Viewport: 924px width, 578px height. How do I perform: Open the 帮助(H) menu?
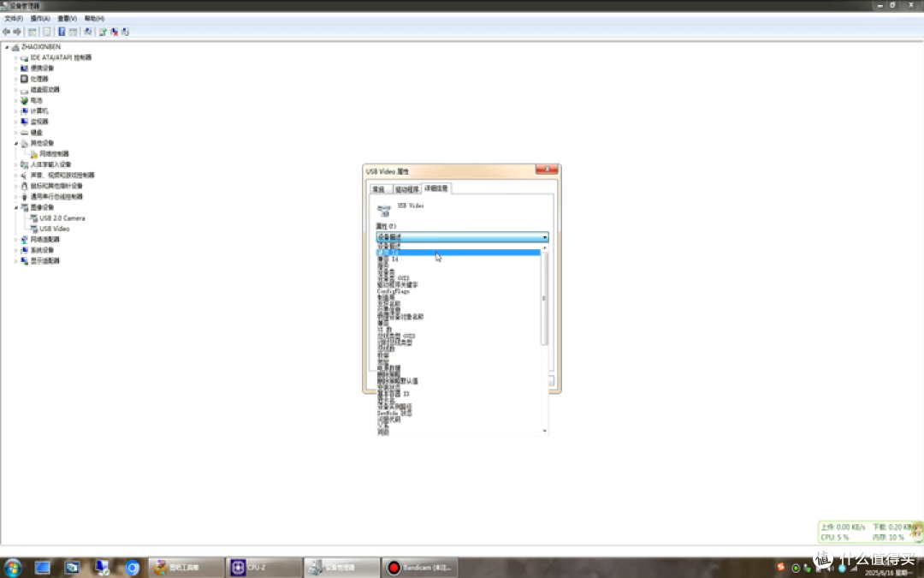click(94, 19)
